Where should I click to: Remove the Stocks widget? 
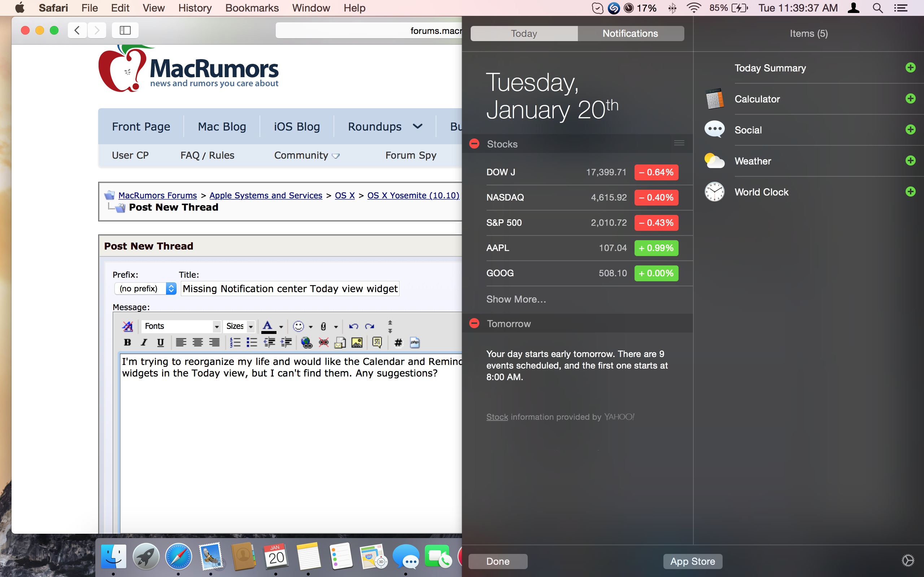474,144
